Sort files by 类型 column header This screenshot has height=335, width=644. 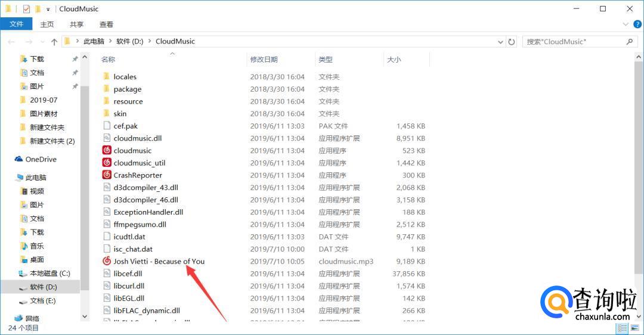[326, 60]
